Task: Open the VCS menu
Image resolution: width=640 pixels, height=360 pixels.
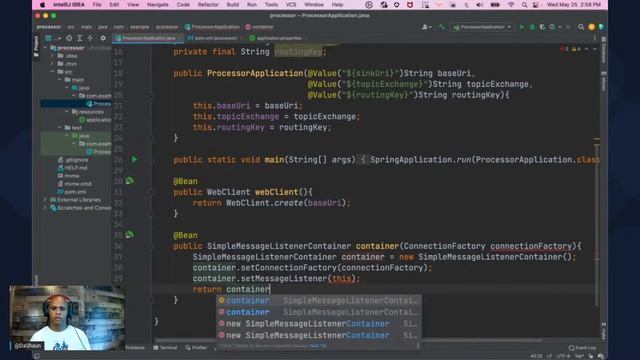Action: click(291, 5)
